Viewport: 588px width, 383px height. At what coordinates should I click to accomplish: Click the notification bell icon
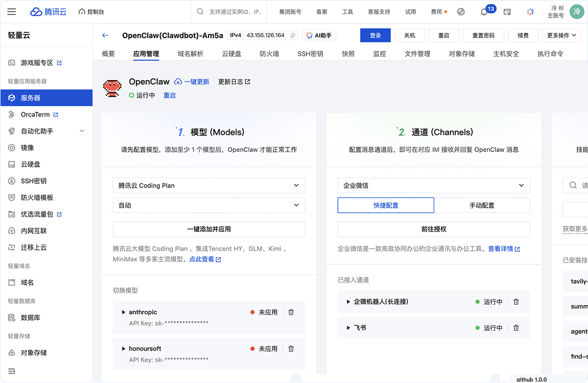pos(484,11)
